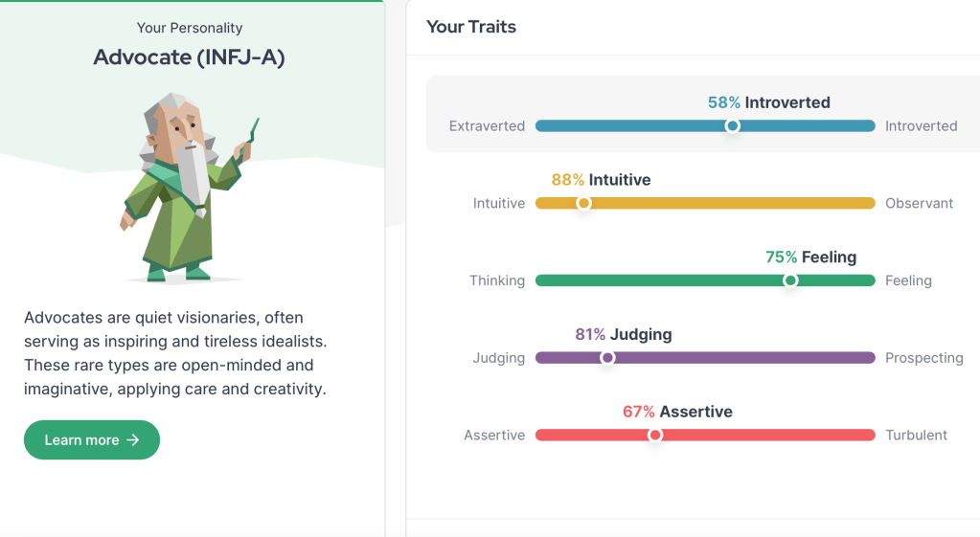Click the 58% Introverted result text

(x=768, y=102)
